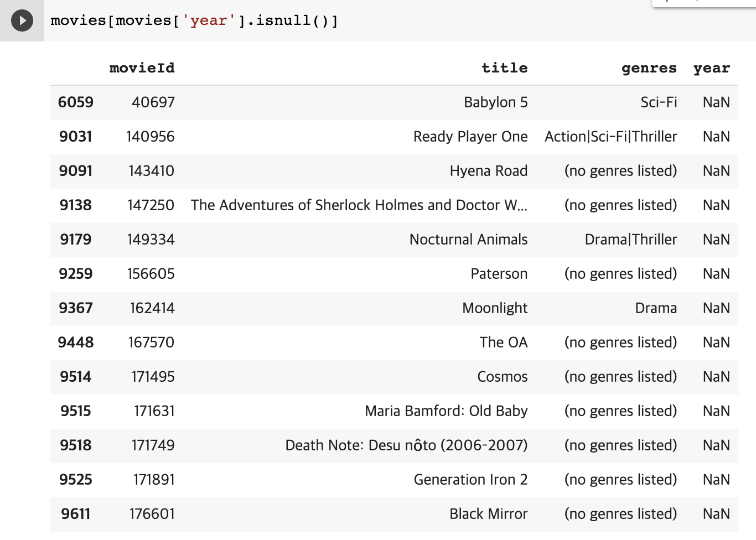This screenshot has height=540, width=756.
Task: Click row index 9514
Action: click(76, 377)
